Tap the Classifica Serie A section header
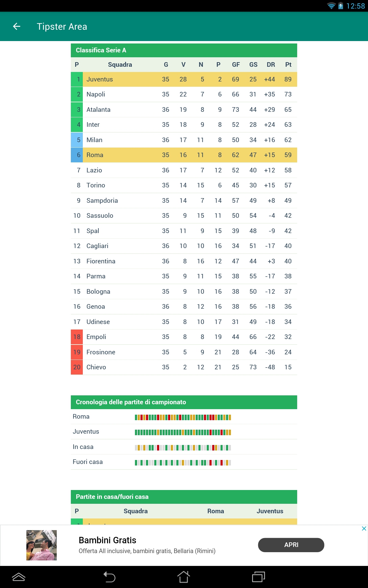368x588 pixels. pyautogui.click(x=184, y=50)
